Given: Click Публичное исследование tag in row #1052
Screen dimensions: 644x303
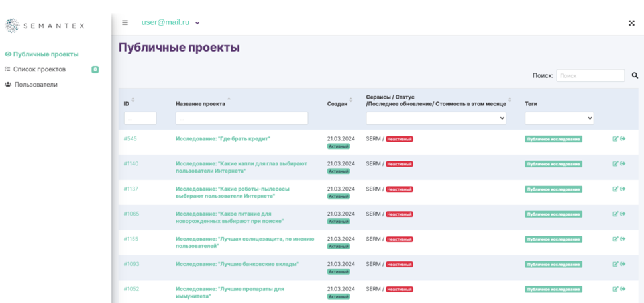Looking at the screenshot, I should point(554,290).
